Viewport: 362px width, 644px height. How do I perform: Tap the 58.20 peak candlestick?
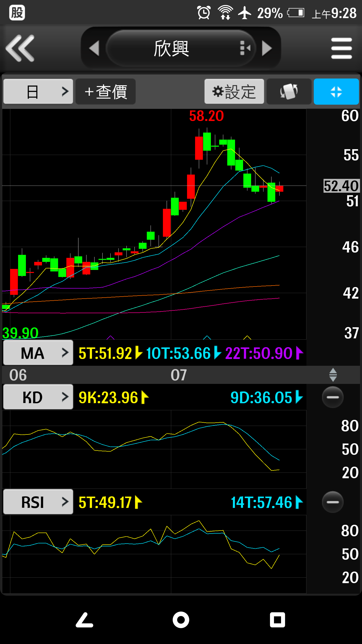[x=207, y=142]
